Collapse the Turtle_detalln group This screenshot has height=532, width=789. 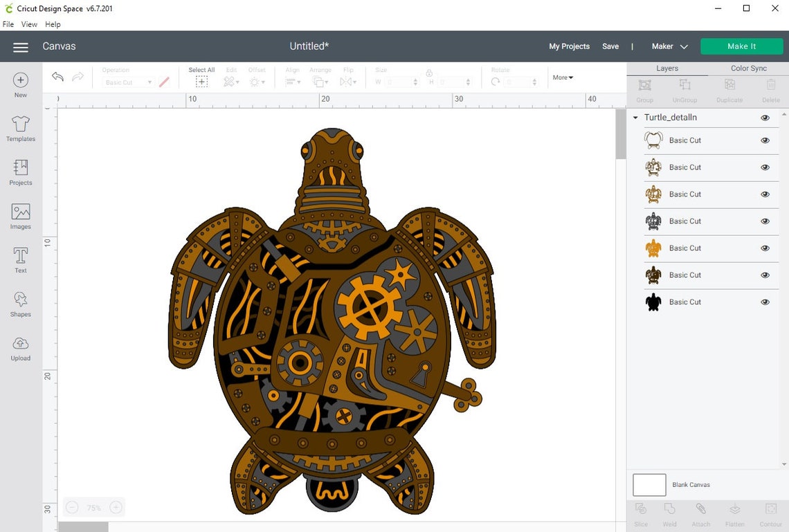click(x=635, y=118)
